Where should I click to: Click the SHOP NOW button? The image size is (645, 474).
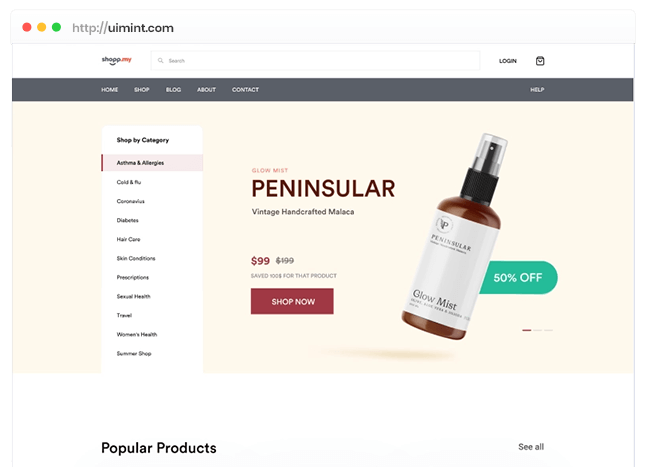tap(292, 301)
